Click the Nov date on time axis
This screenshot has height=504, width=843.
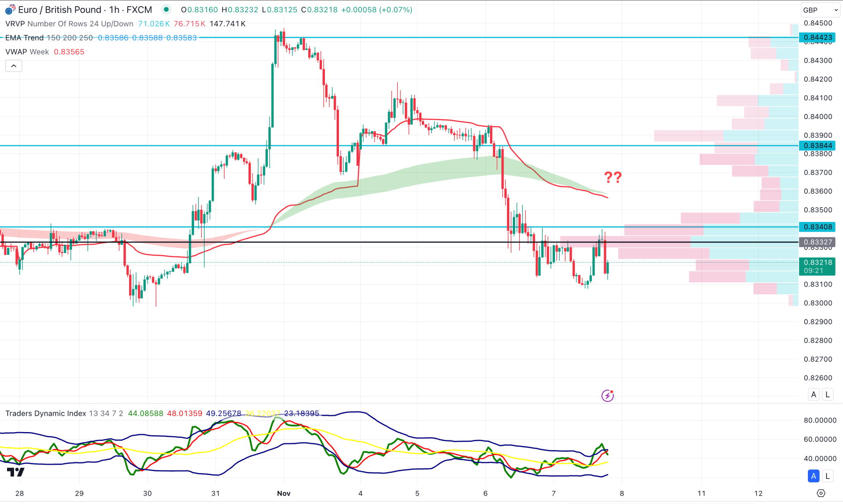coord(284,493)
